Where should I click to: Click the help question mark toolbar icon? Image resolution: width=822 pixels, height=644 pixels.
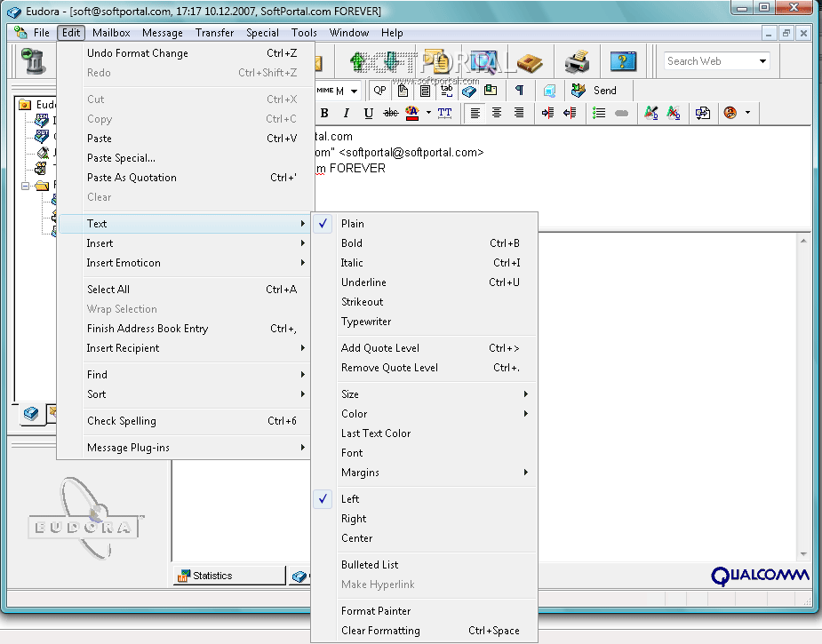[623, 61]
